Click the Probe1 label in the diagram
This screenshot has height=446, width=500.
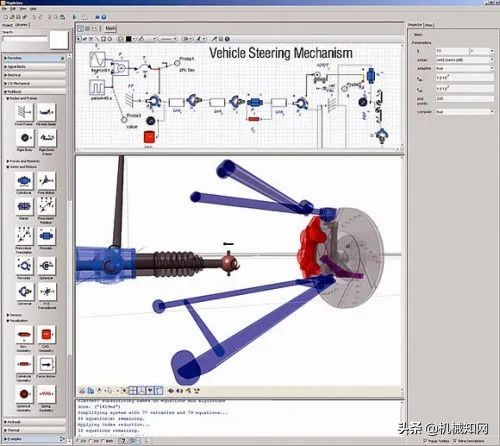click(187, 59)
